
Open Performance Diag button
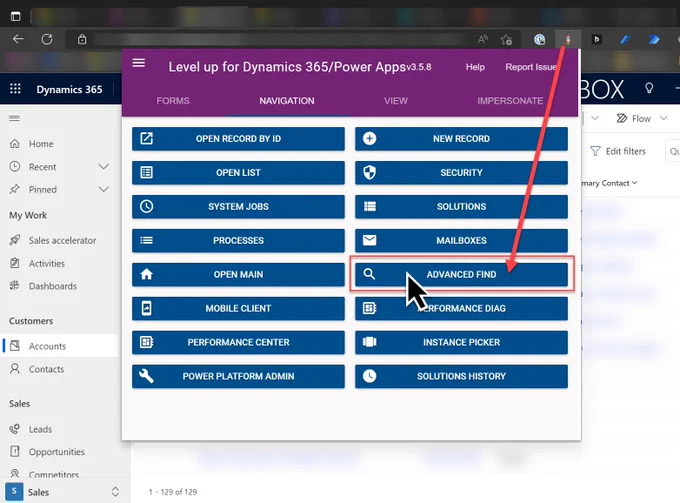coord(461,308)
